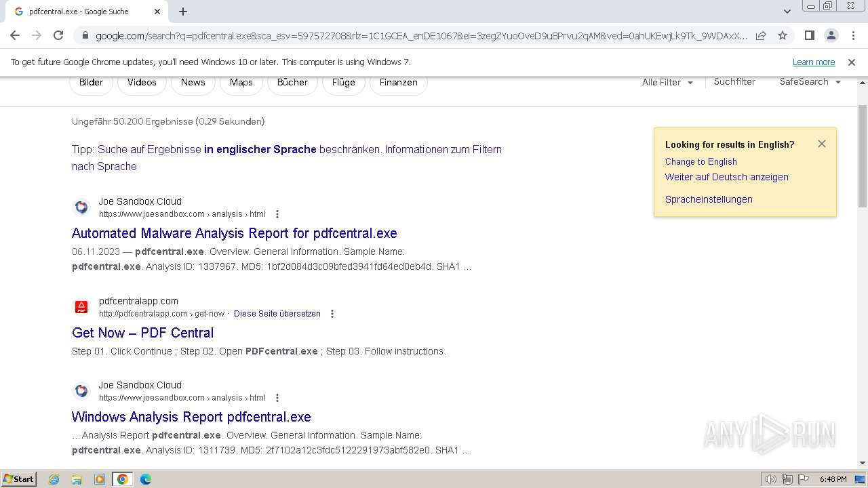Open File Explorer from taskbar
The image size is (868, 488).
pos(77,479)
